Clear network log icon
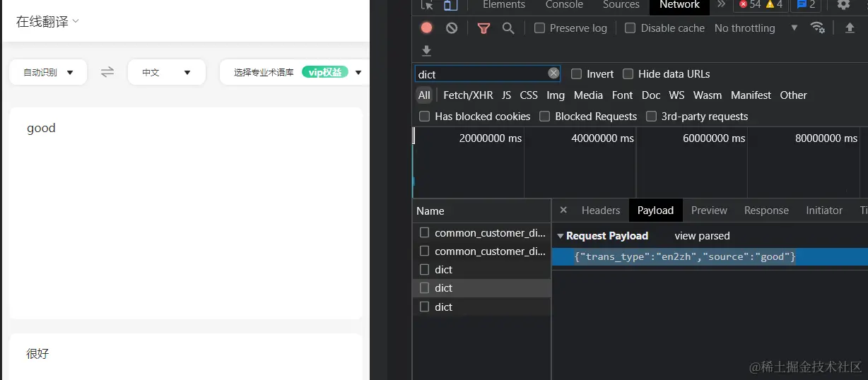 452,28
